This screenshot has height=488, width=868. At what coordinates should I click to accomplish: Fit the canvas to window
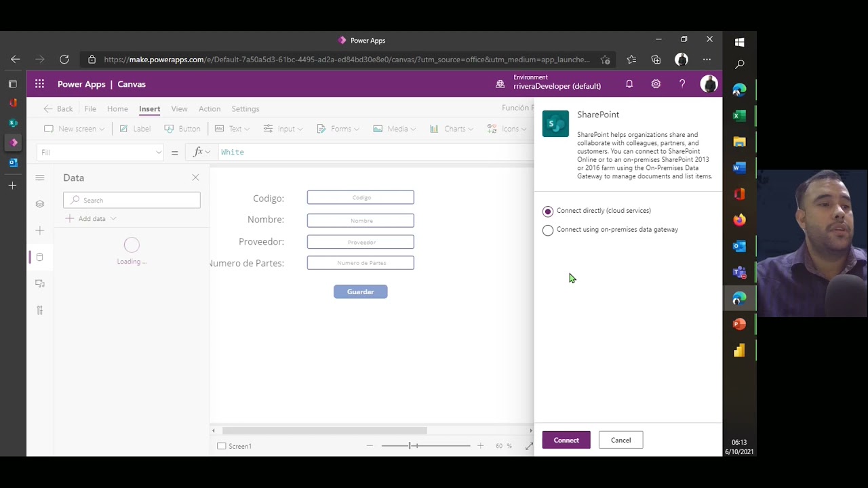529,446
